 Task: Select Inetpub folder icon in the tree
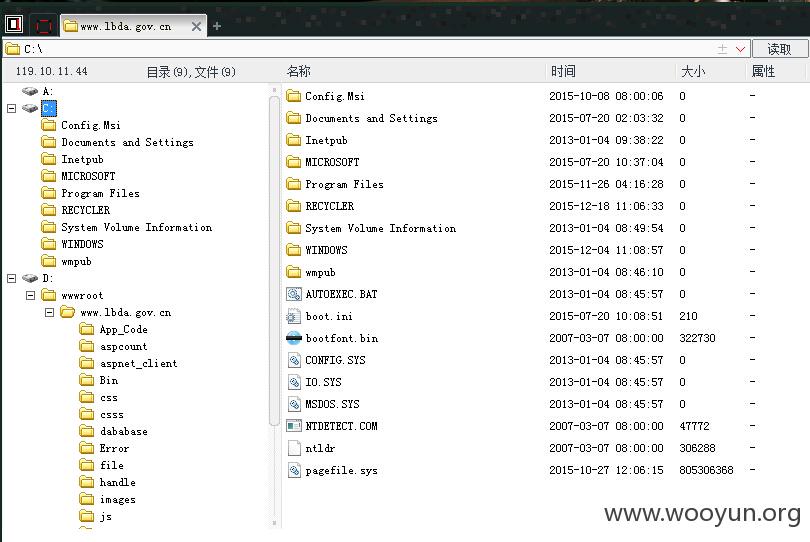click(x=49, y=159)
